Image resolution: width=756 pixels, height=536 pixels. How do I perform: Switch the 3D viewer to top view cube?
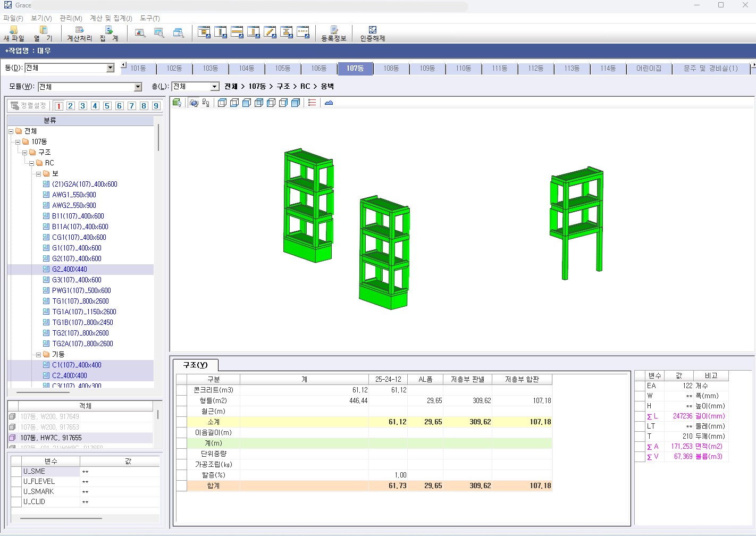[222, 103]
